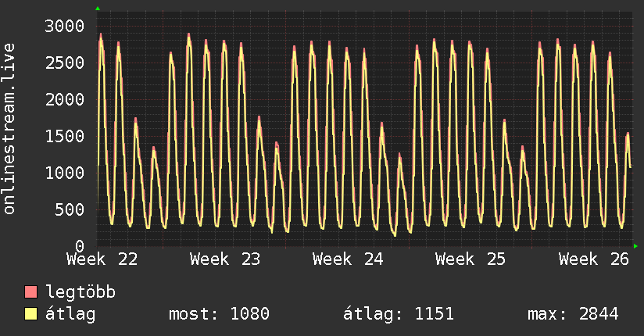The width and height of the screenshot is (644, 336).
Task: Click the 3000 y-axis label
Action: click(65, 27)
